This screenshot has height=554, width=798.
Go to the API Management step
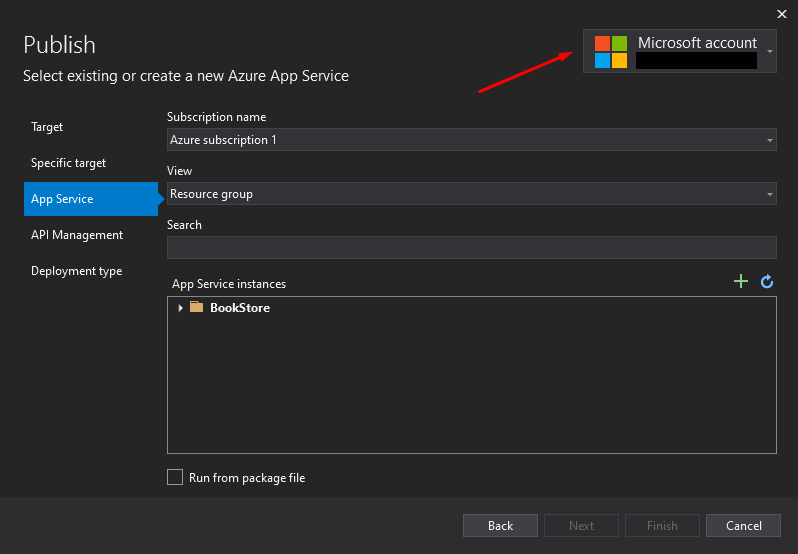77,235
